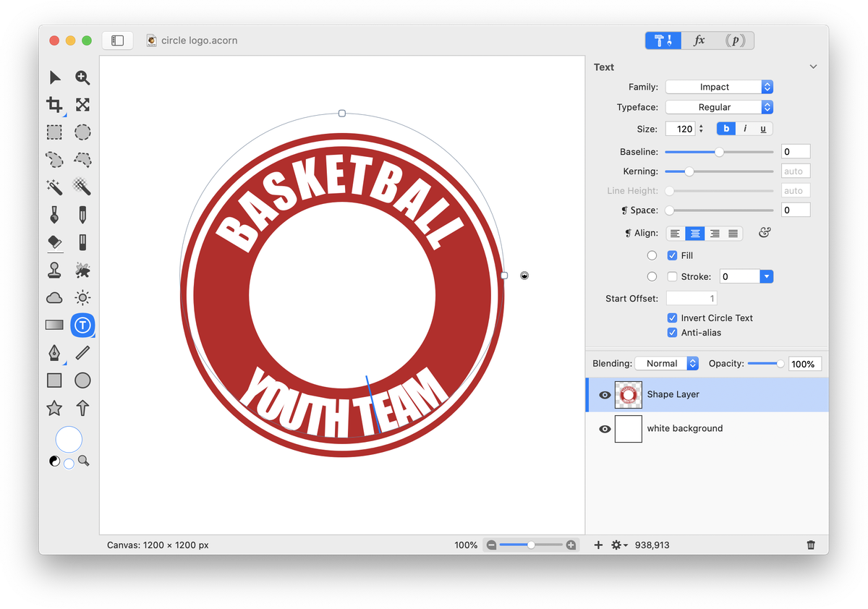The height and width of the screenshot is (609, 868).
Task: Select the Star shape tool
Action: pyautogui.click(x=54, y=408)
